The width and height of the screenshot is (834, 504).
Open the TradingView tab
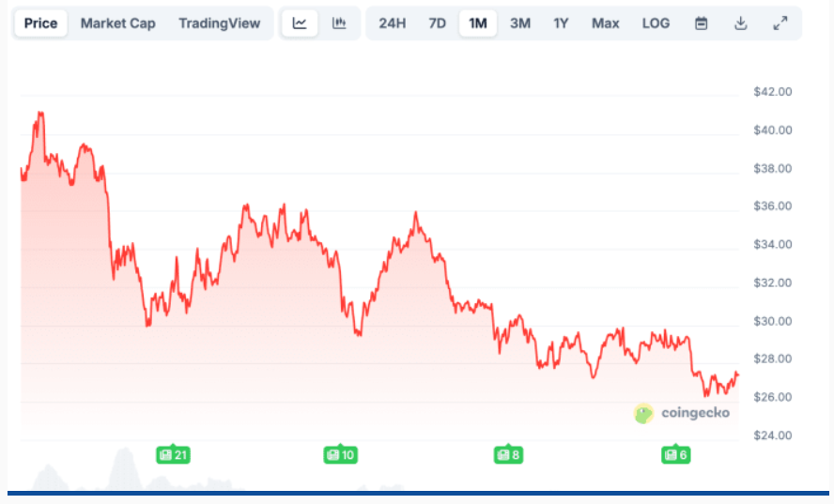coord(219,23)
